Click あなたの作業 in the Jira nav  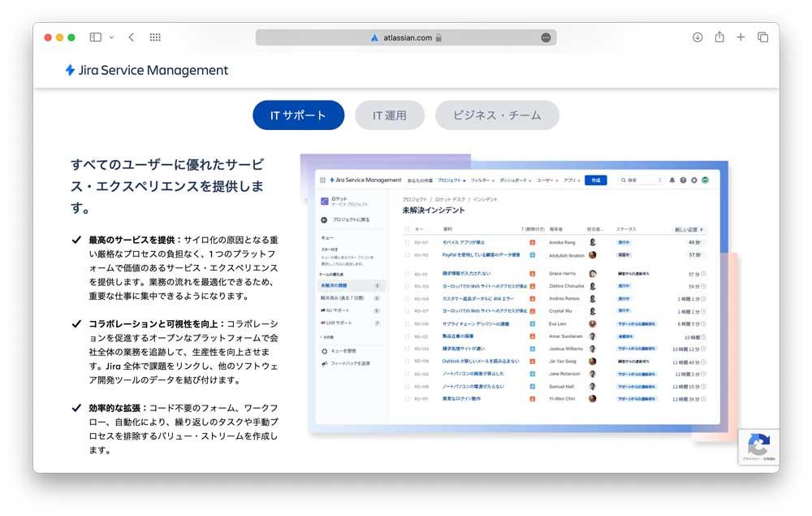(420, 180)
